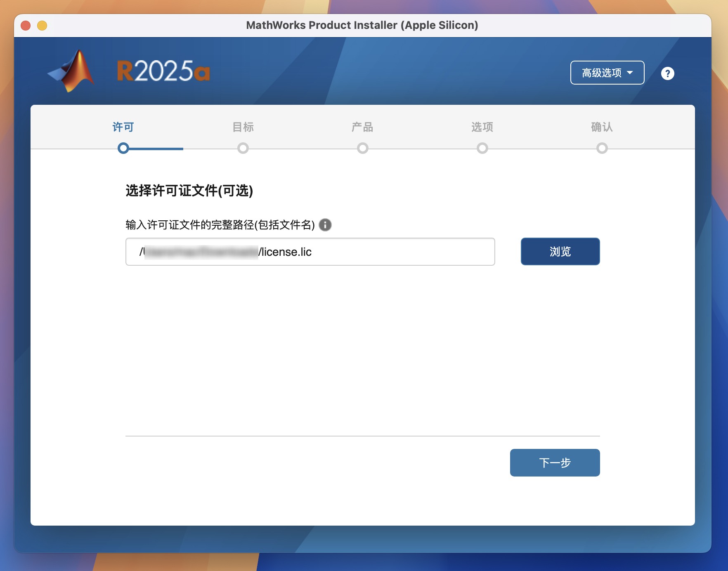Click the 许可 progress step circle
The image size is (728, 571).
click(x=123, y=148)
